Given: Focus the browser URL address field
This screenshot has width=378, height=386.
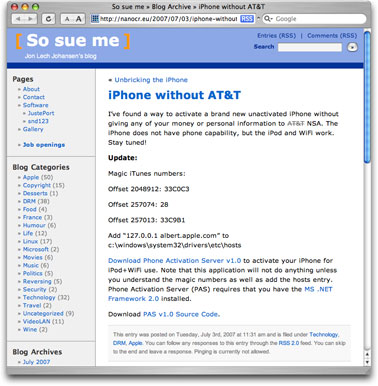Looking at the screenshot, I should click(x=169, y=19).
